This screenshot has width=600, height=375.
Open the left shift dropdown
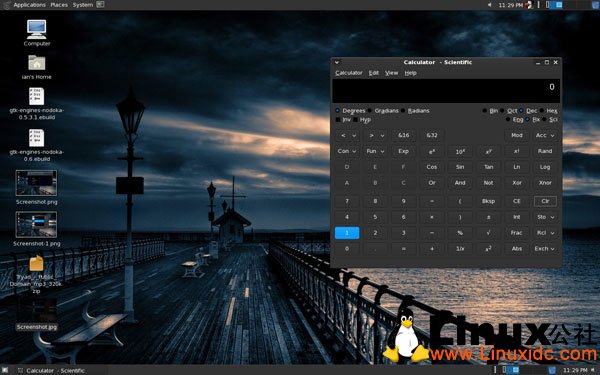click(347, 135)
